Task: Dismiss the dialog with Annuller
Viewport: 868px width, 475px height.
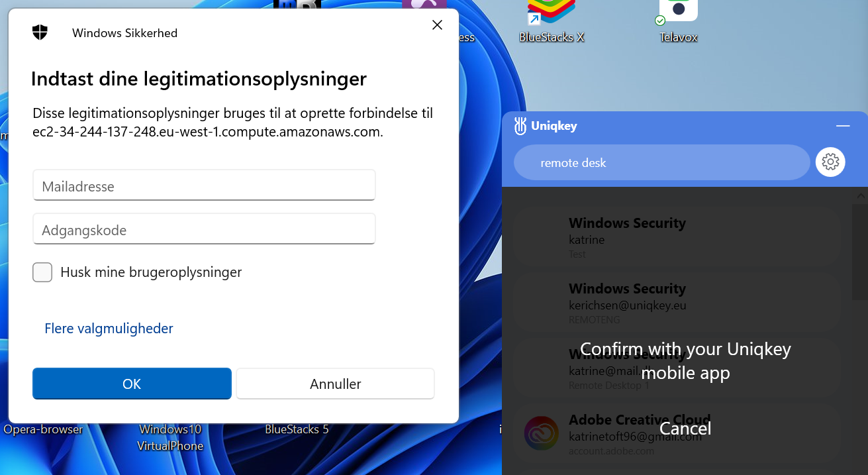Action: pos(335,384)
